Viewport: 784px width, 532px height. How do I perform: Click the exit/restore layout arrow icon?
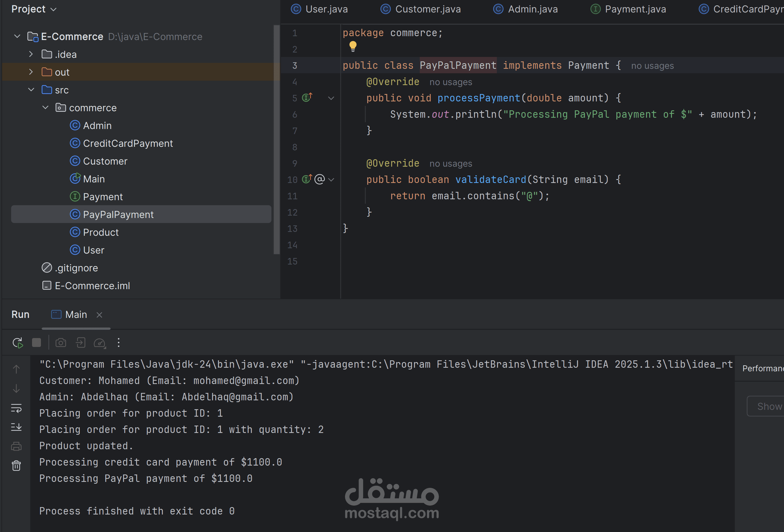pos(80,343)
